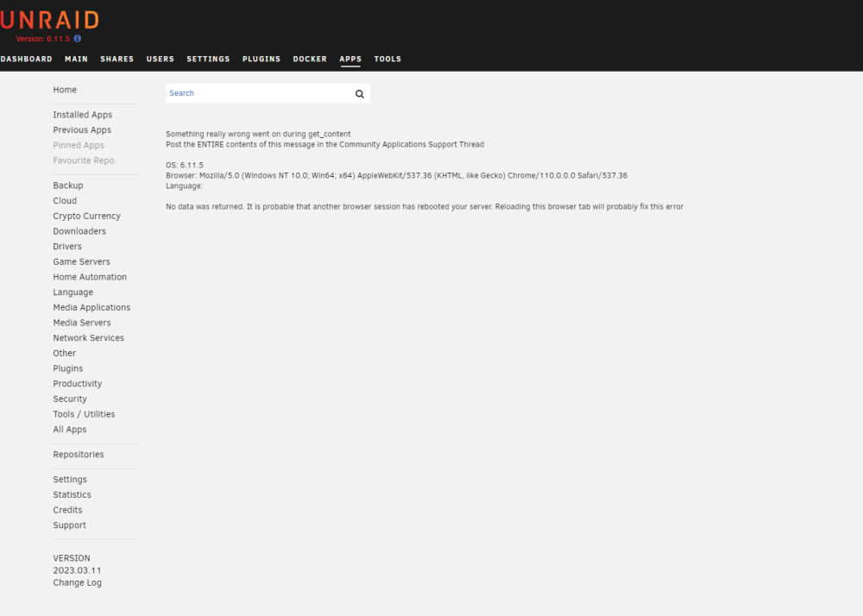Viewport: 863px width, 616px height.
Task: Open the Shares tab
Action: tap(117, 59)
